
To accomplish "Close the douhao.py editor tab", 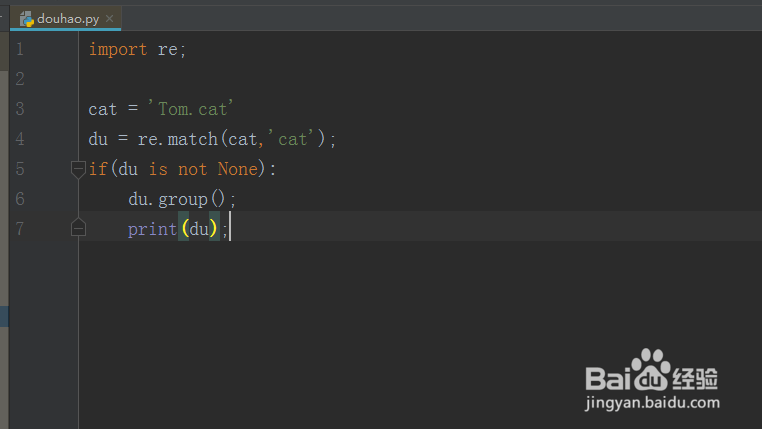I will [109, 18].
